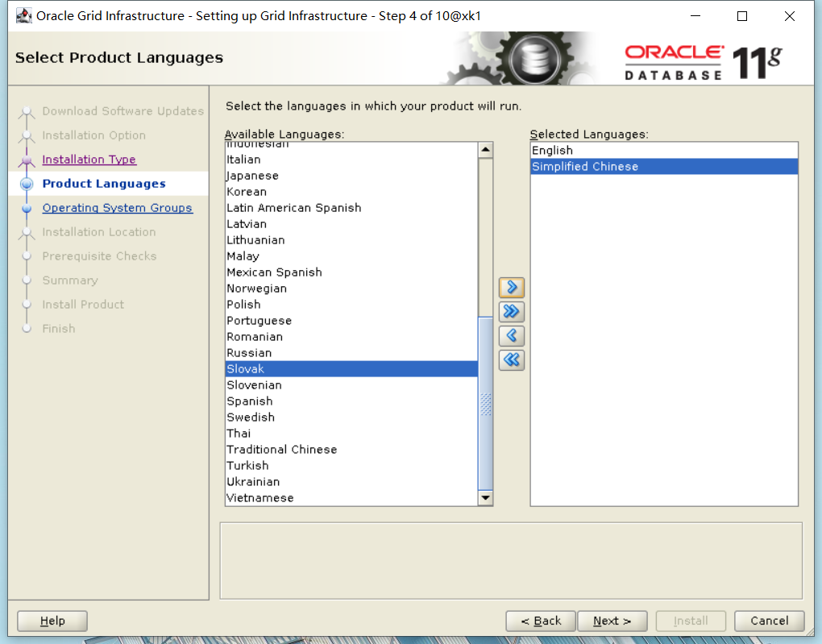The width and height of the screenshot is (822, 644).
Task: Click scrollbar up arrow in Available Languages
Action: tap(485, 150)
